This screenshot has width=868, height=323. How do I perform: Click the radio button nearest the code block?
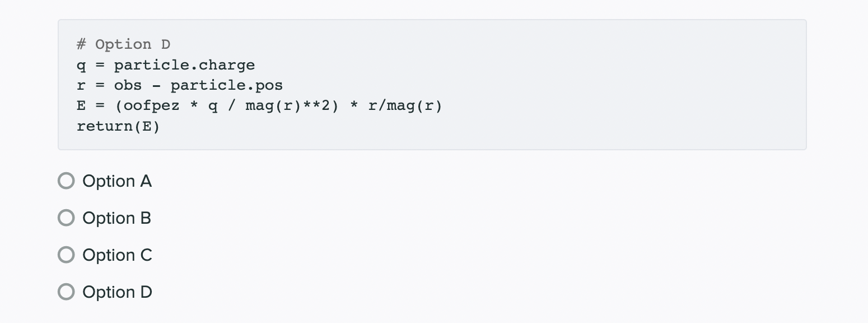pyautogui.click(x=66, y=181)
